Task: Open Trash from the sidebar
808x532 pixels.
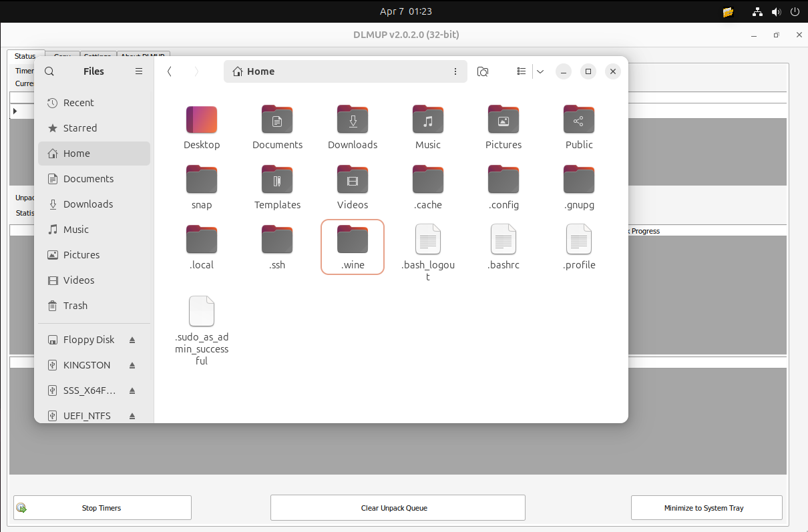Action: pyautogui.click(x=75, y=306)
